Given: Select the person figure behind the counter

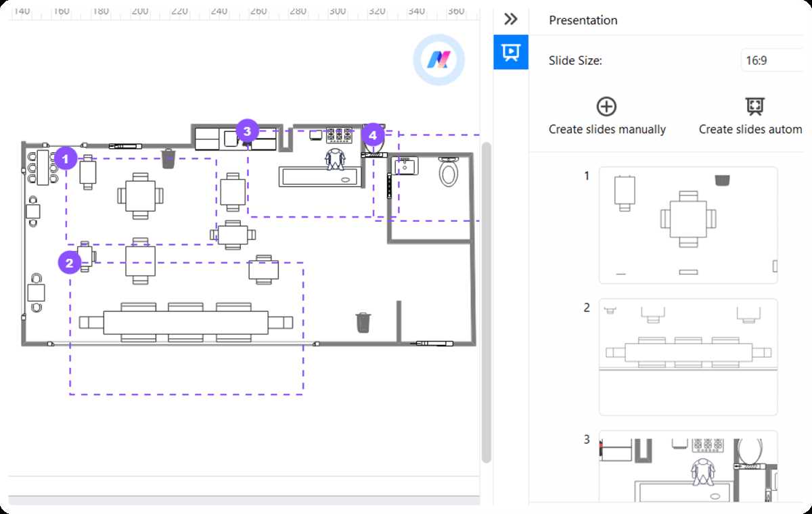Looking at the screenshot, I should pyautogui.click(x=335, y=160).
